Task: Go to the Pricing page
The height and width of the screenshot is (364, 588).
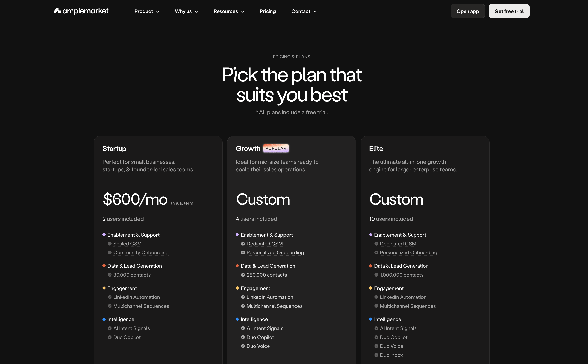Action: coord(268,11)
